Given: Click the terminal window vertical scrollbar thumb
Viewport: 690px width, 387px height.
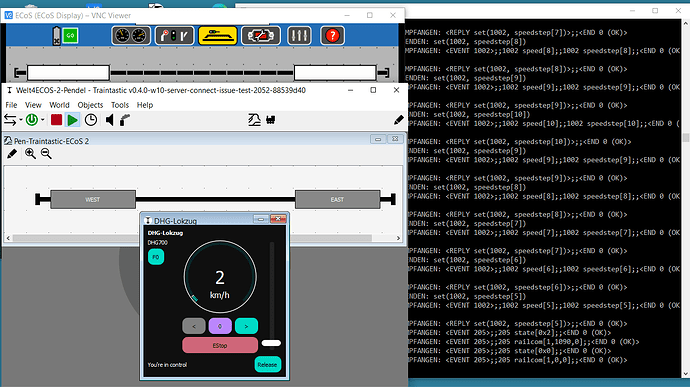Looking at the screenshot, I should [686, 137].
